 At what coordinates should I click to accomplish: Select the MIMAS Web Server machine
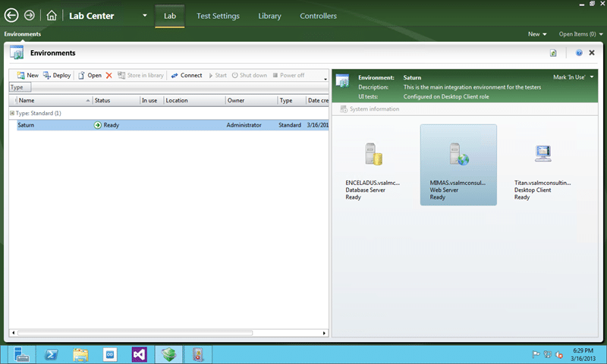coord(458,165)
